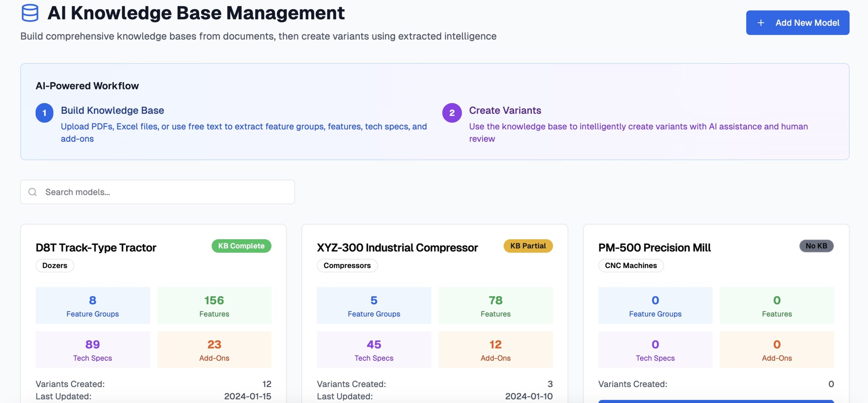868x403 pixels.
Task: Click the subtitle about building comprehensive knowledge bases
Action: click(x=258, y=36)
